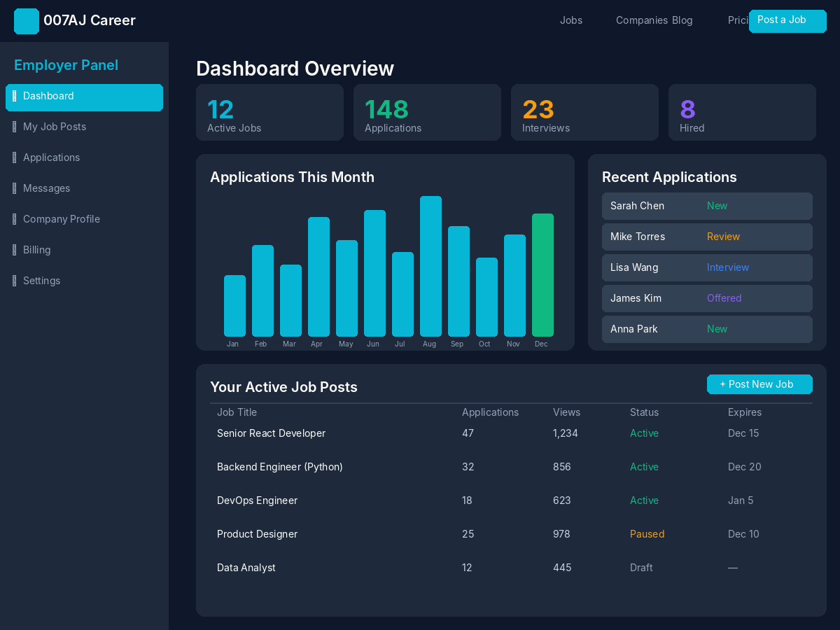Click the Sep bar in applications chart

458,281
